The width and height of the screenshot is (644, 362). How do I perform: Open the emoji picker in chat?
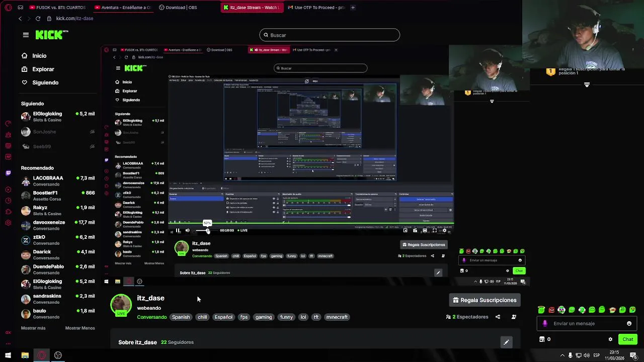[629, 323]
